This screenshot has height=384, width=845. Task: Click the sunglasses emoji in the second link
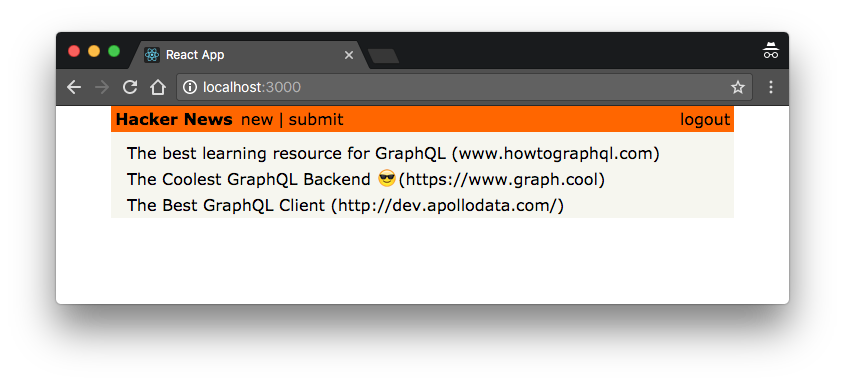coord(387,178)
